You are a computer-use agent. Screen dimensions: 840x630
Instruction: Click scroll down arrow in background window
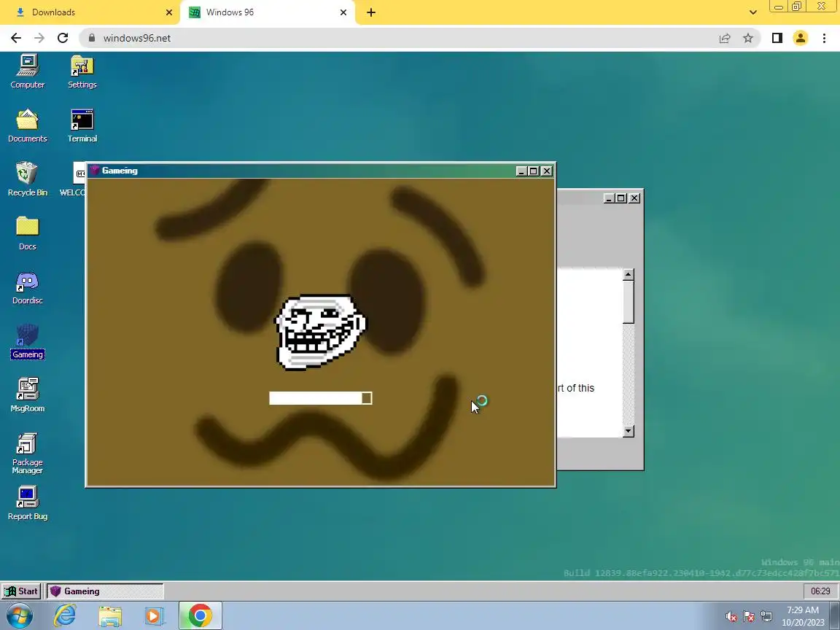click(x=629, y=431)
